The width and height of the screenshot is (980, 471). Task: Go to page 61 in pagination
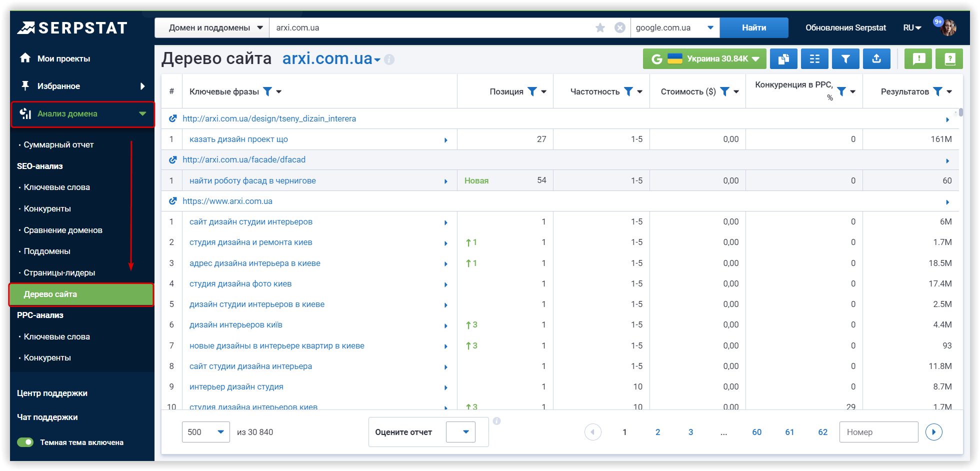click(789, 432)
